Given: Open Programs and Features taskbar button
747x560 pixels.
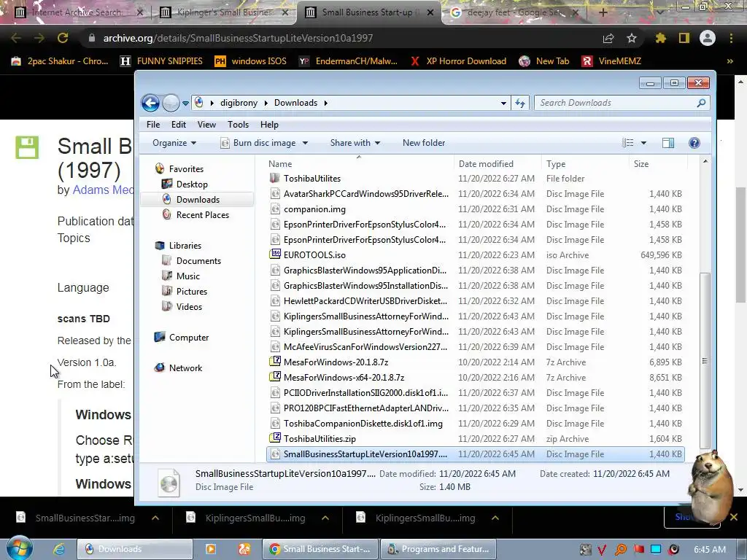Looking at the screenshot, I should click(438, 549).
